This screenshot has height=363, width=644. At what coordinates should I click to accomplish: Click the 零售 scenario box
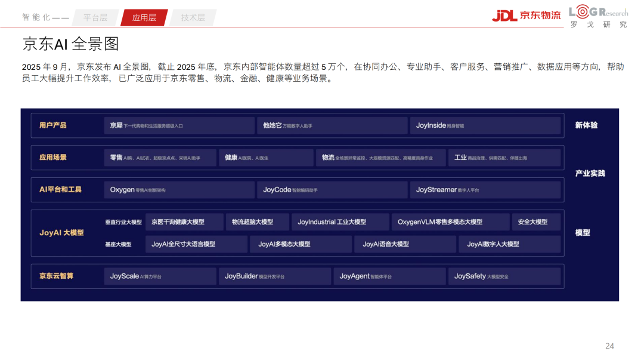click(x=160, y=158)
